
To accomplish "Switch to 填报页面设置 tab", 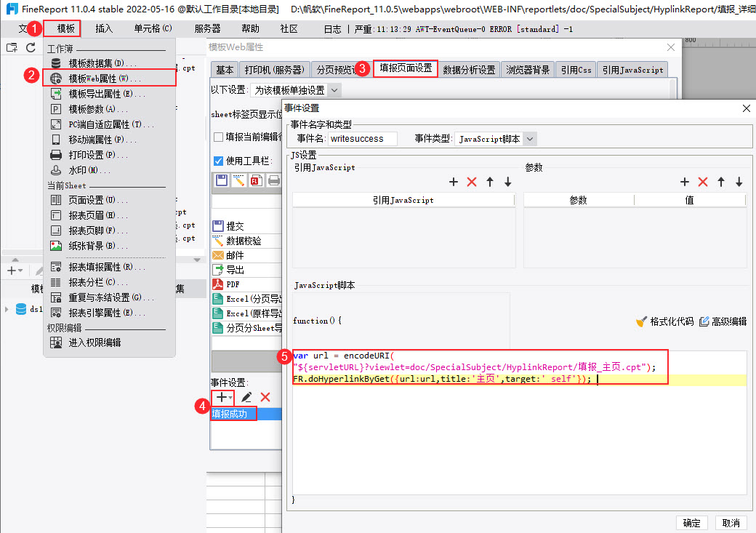I will coord(406,68).
